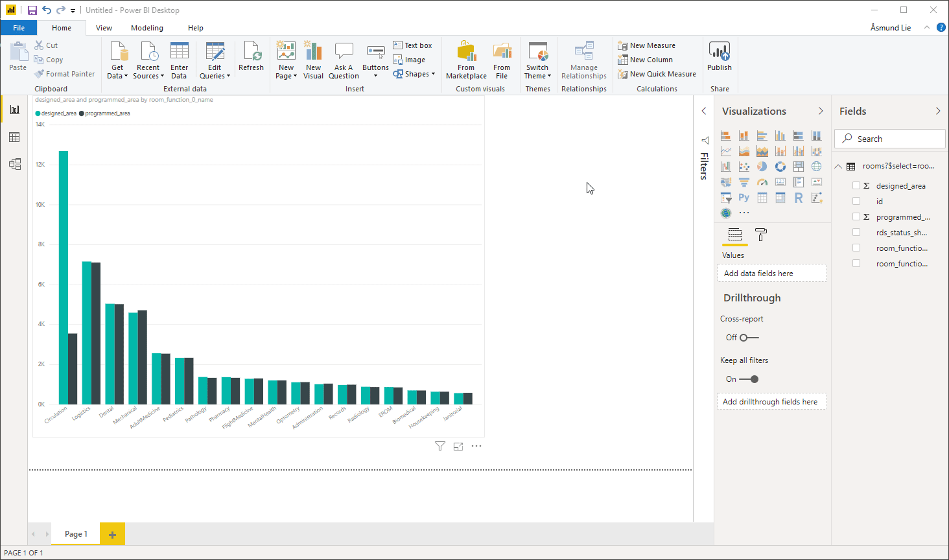Pick the Gauge visualization icon
Screen dimensions: 949x560
762,181
